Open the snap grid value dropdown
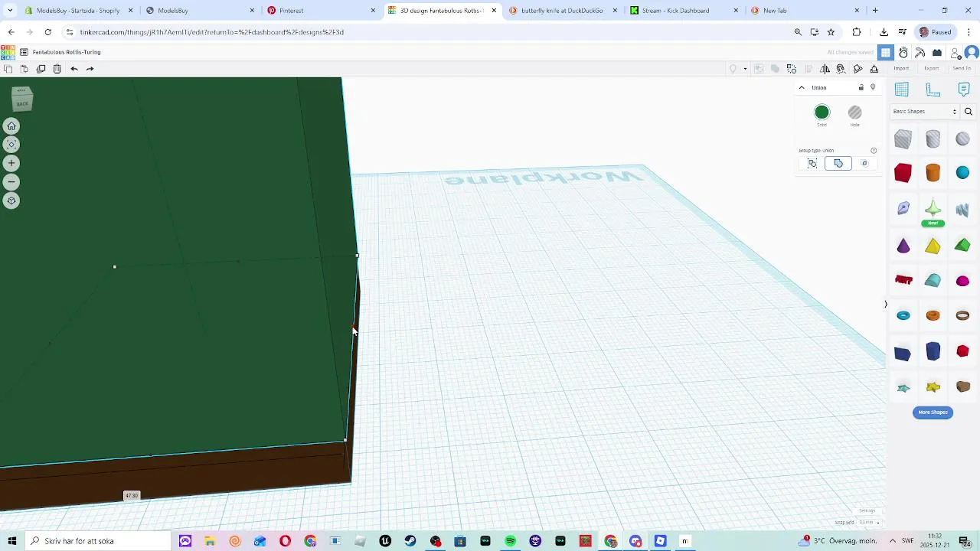Image resolution: width=980 pixels, height=551 pixels. (x=867, y=523)
